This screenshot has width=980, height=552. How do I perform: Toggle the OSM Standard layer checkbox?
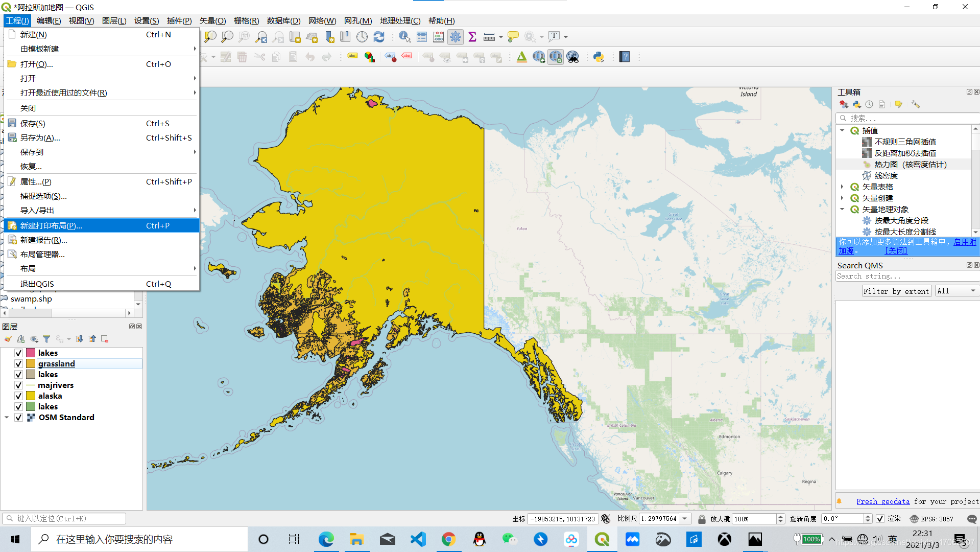tap(18, 418)
